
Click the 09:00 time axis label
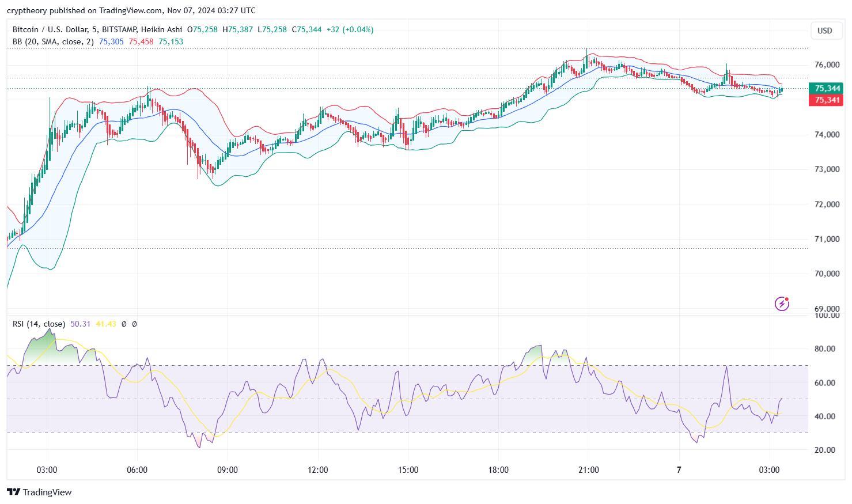pyautogui.click(x=228, y=470)
